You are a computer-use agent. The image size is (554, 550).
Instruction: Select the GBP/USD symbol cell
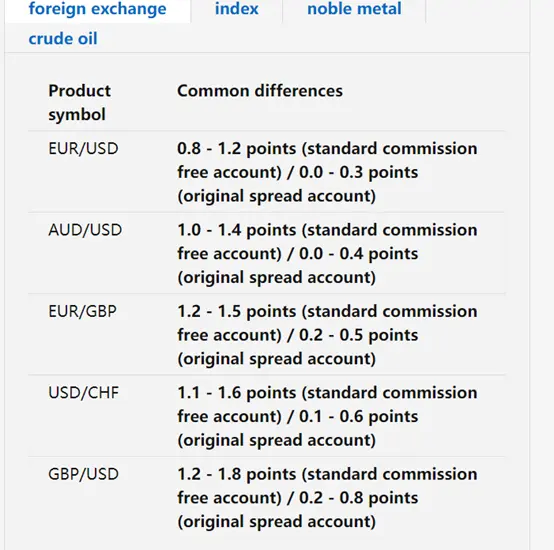tap(83, 474)
